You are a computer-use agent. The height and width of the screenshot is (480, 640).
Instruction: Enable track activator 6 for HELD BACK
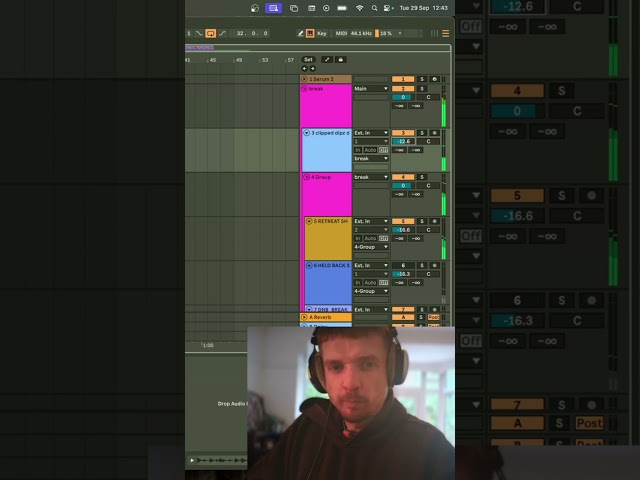[403, 265]
